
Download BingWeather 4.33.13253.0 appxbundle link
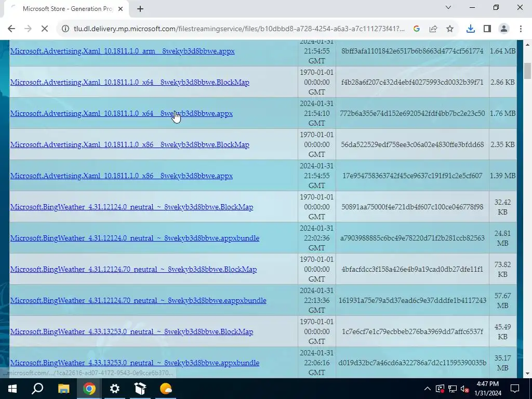tap(135, 363)
